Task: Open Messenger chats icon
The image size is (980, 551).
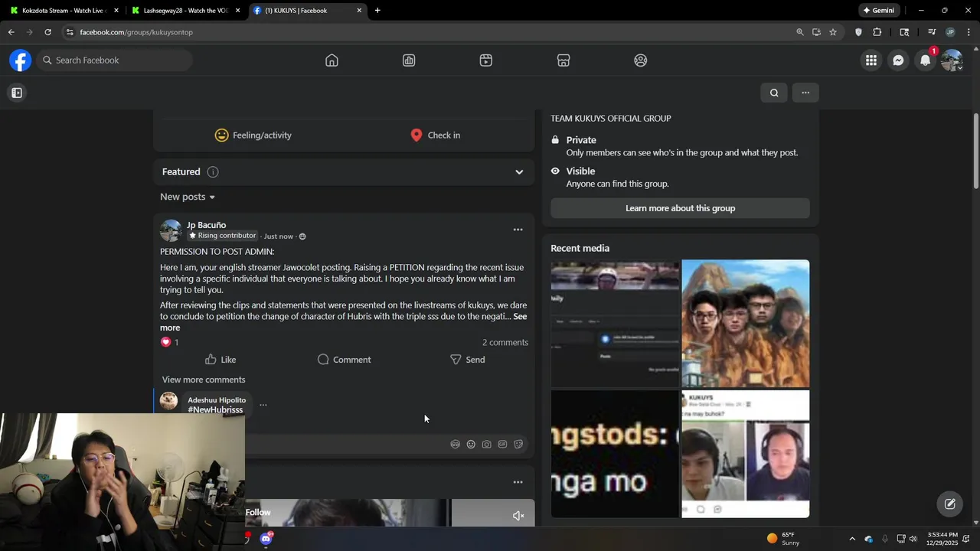Action: (898, 60)
